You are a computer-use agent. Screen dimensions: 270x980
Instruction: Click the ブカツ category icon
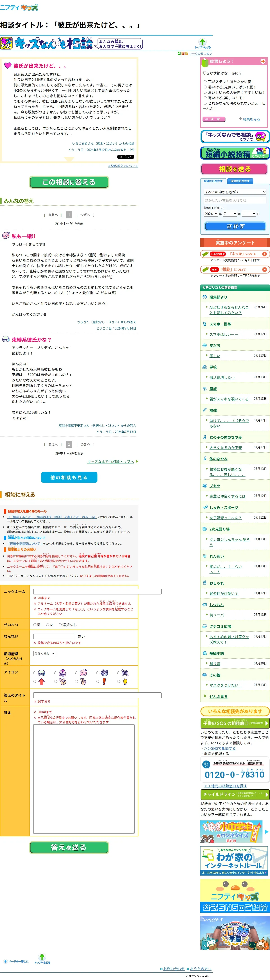[205, 486]
